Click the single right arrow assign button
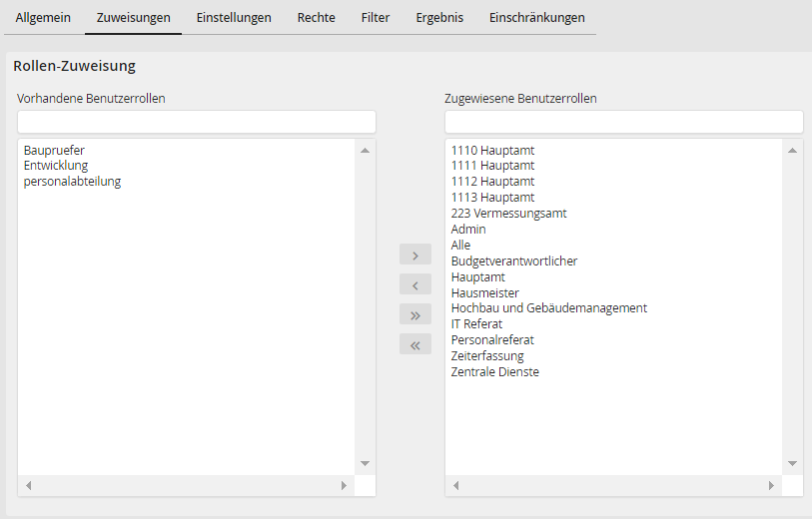 pyautogui.click(x=414, y=255)
